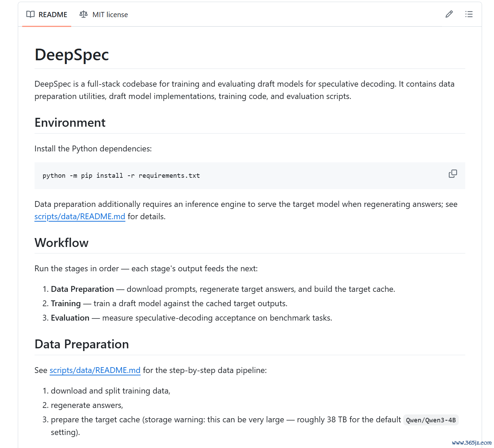Click inside the pip install code block

click(250, 176)
